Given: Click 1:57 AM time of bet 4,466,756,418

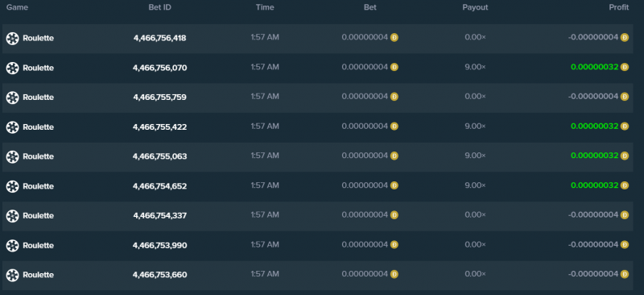Looking at the screenshot, I should pyautogui.click(x=265, y=37).
